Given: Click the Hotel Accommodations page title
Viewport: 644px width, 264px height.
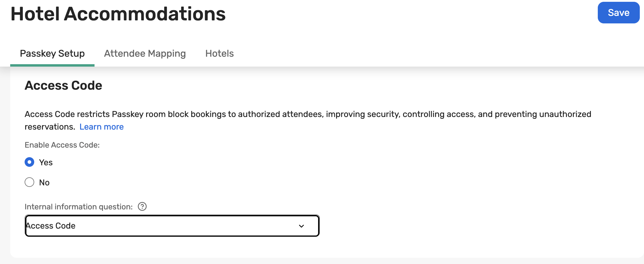Looking at the screenshot, I should coord(118,14).
